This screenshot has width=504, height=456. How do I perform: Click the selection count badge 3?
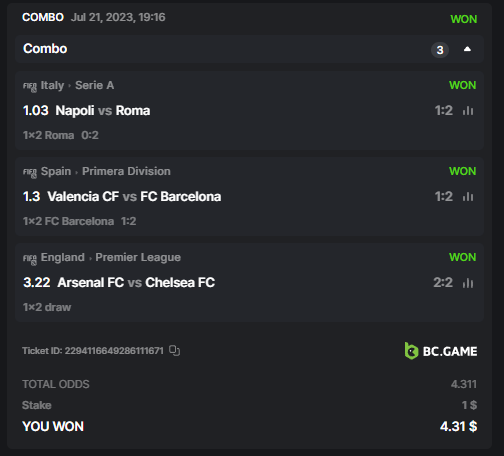click(440, 50)
